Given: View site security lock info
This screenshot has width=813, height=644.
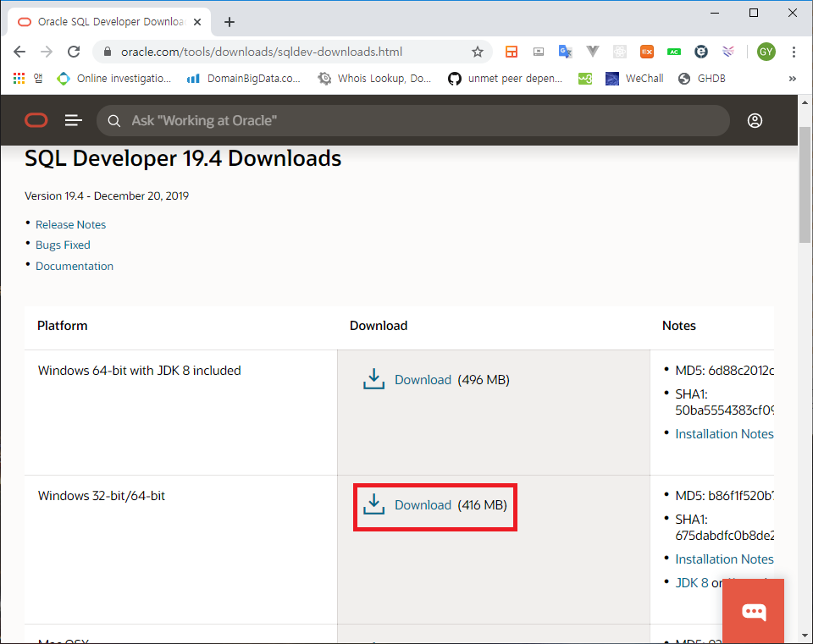Looking at the screenshot, I should pos(108,52).
